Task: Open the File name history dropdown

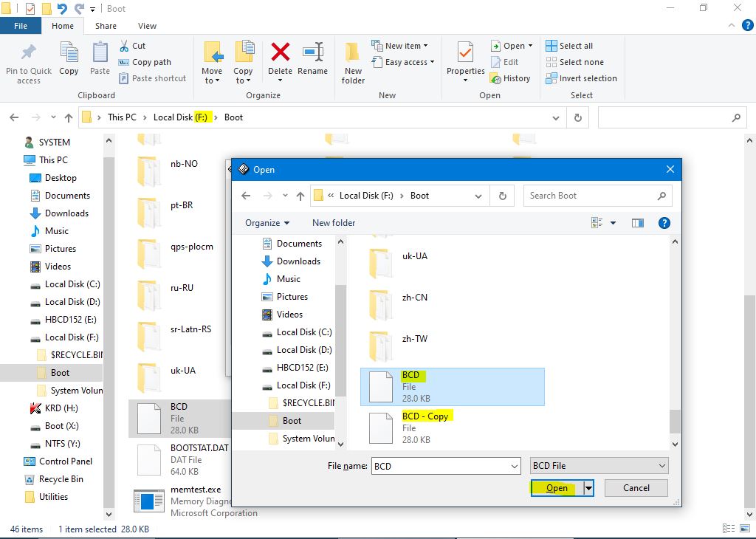Action: pyautogui.click(x=515, y=466)
